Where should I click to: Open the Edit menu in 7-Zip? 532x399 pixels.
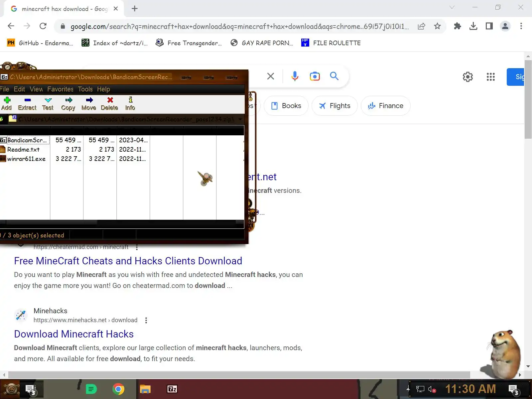click(x=19, y=89)
